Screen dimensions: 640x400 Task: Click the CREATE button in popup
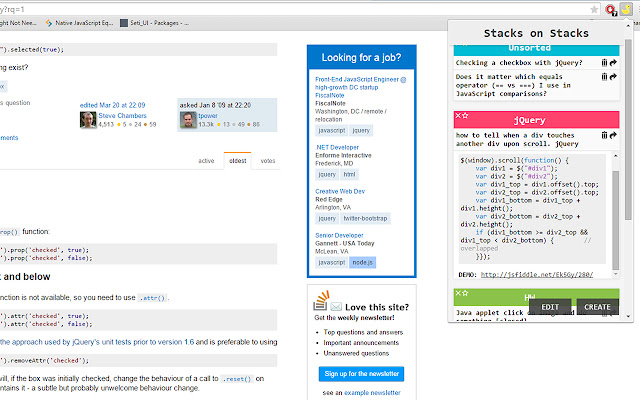pyautogui.click(x=597, y=307)
